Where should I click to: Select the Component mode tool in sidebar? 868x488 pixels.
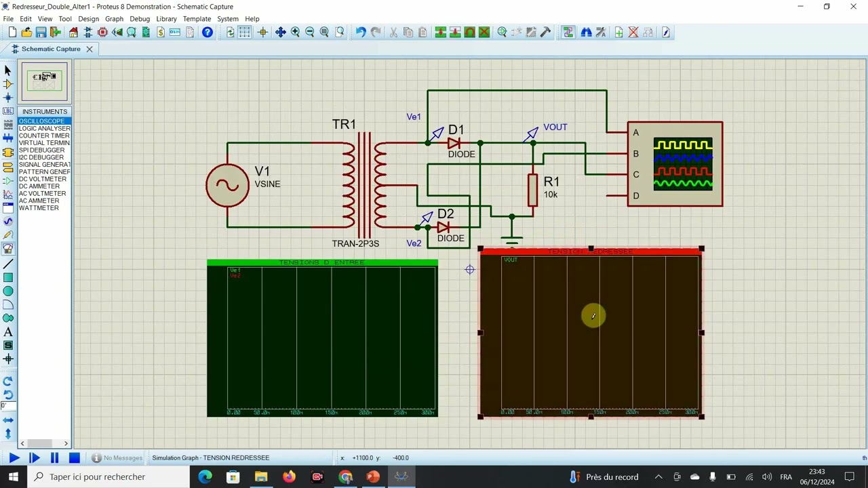tap(8, 84)
